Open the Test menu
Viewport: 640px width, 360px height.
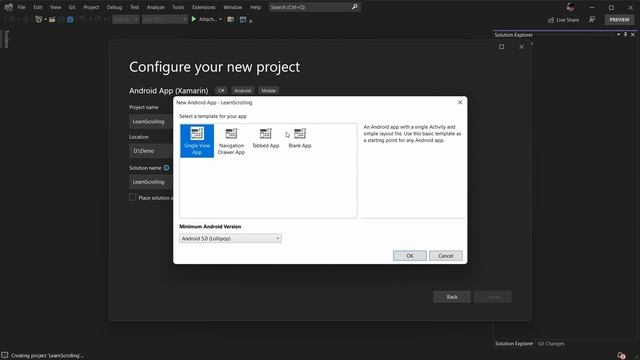pyautogui.click(x=134, y=7)
